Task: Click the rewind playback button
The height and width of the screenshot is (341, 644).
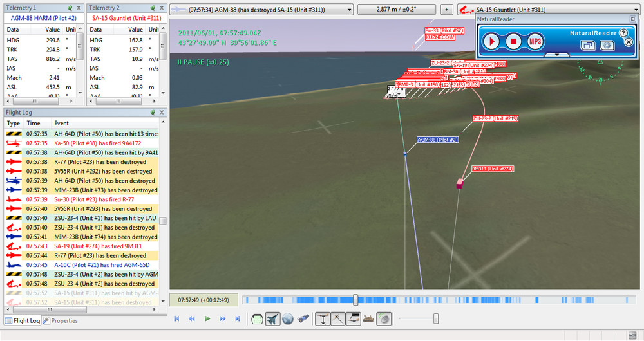Action: [x=192, y=319]
